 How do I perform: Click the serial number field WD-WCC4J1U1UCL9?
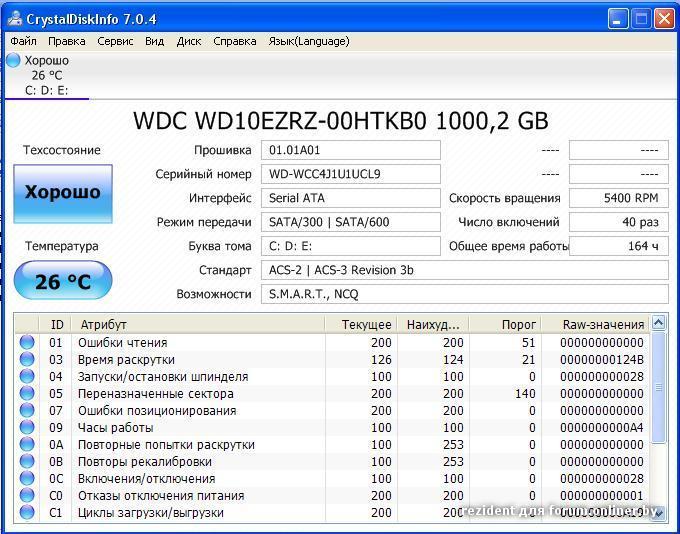coord(350,174)
